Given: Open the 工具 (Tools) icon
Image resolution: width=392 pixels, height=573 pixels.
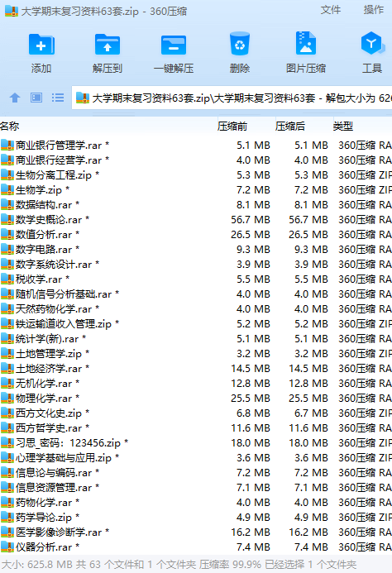Looking at the screenshot, I should tap(372, 44).
